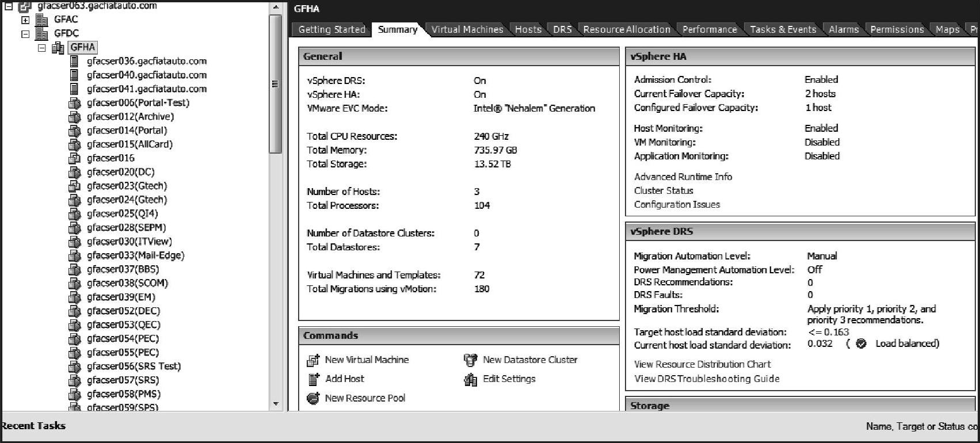Select gfacser056(SRS Test) in the tree
The width and height of the screenshot is (980, 443).
pyautogui.click(x=134, y=366)
